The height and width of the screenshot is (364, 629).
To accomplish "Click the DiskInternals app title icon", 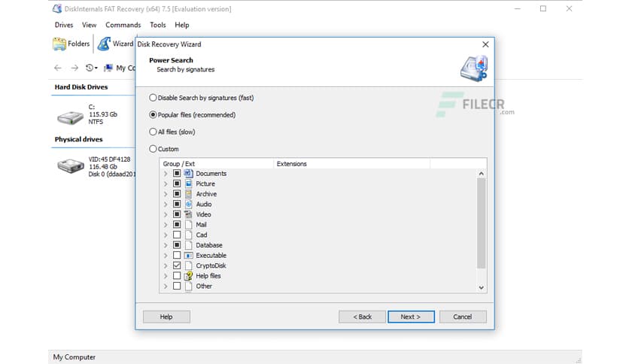I will 57,9.
